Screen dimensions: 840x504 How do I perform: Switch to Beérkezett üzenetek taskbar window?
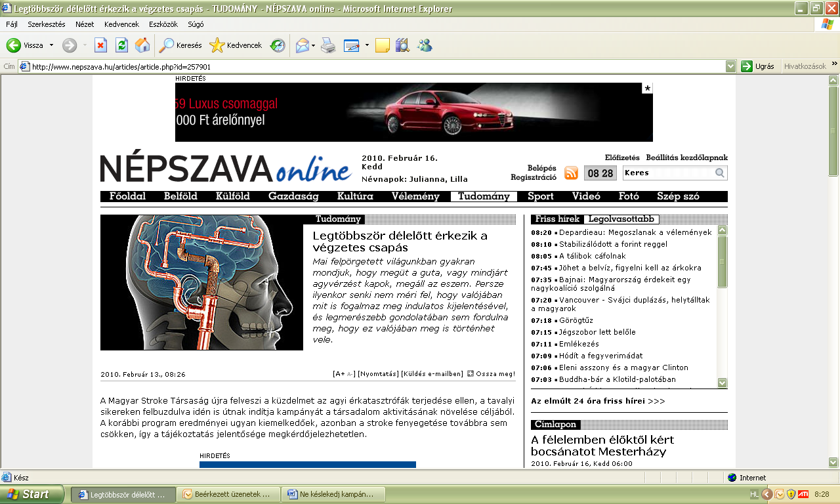click(x=228, y=494)
